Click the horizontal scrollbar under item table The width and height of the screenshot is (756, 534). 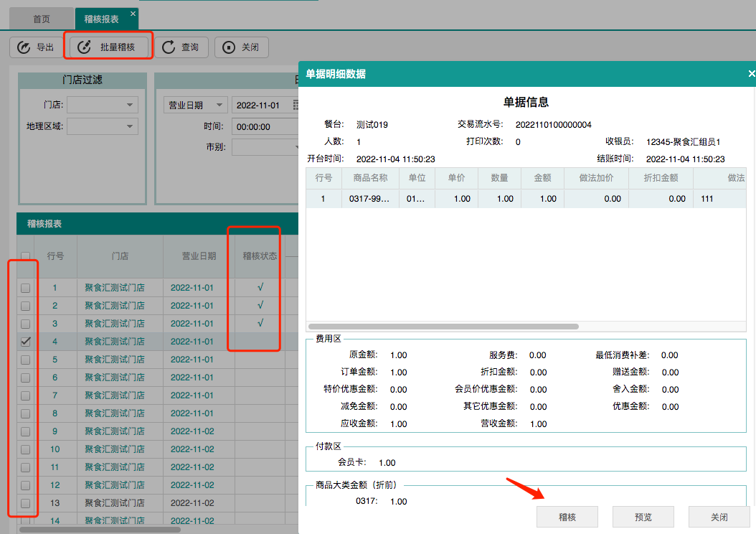coord(443,327)
